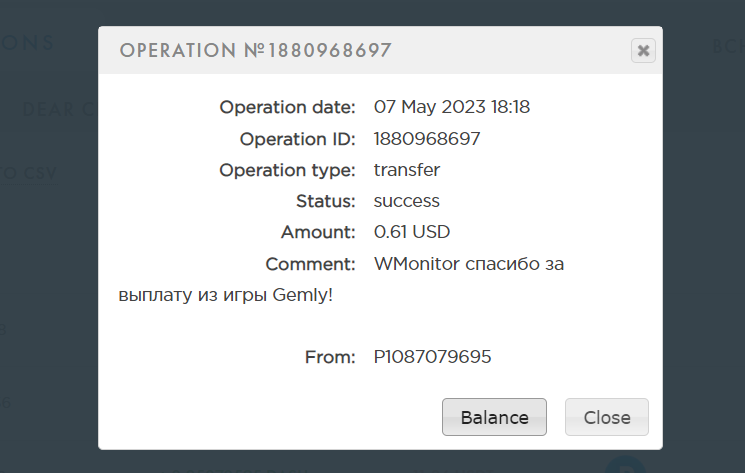Click the operation type value transfer

point(407,170)
